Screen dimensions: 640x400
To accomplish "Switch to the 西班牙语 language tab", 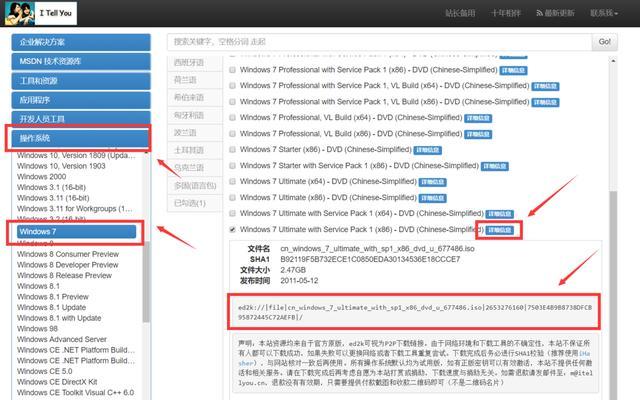I will click(195, 62).
